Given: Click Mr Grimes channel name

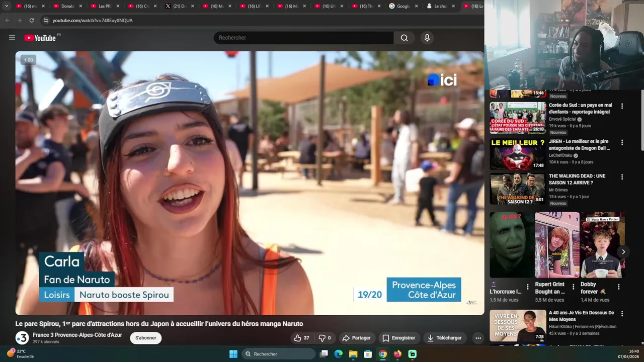Looking at the screenshot, I should (558, 190).
